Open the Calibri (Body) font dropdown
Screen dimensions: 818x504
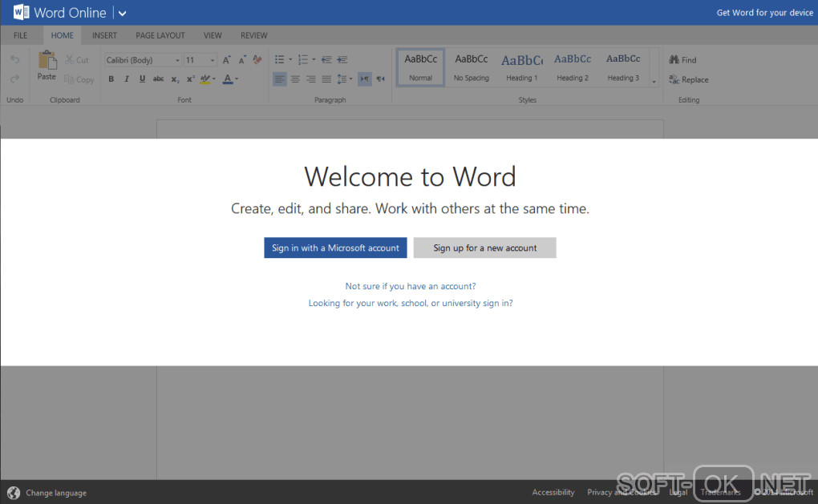tap(143, 60)
